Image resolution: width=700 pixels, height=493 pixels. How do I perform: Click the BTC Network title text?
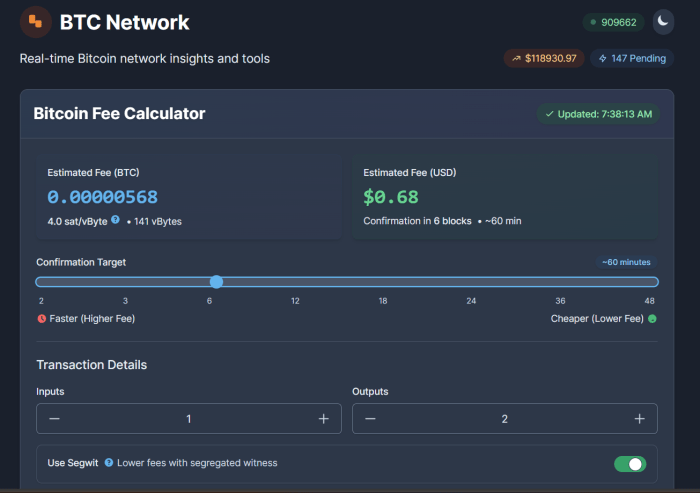[124, 22]
